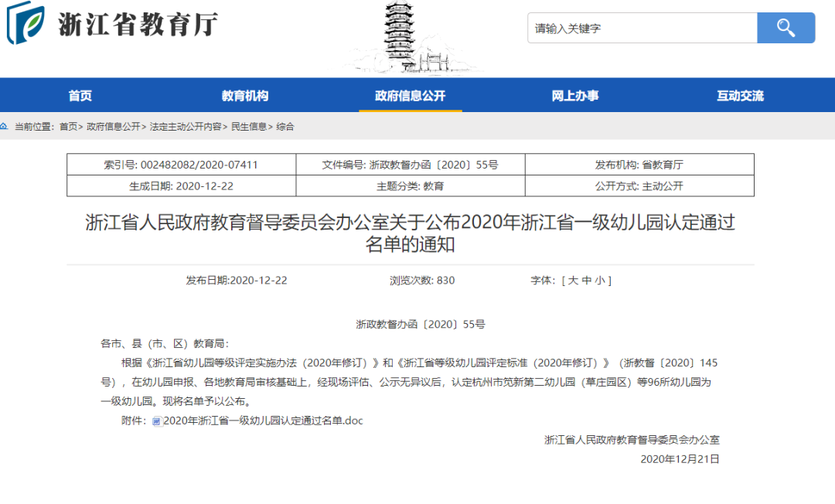Open the 互动交流 navigation section
Viewport: 835px width, 504px height.
[x=739, y=94]
